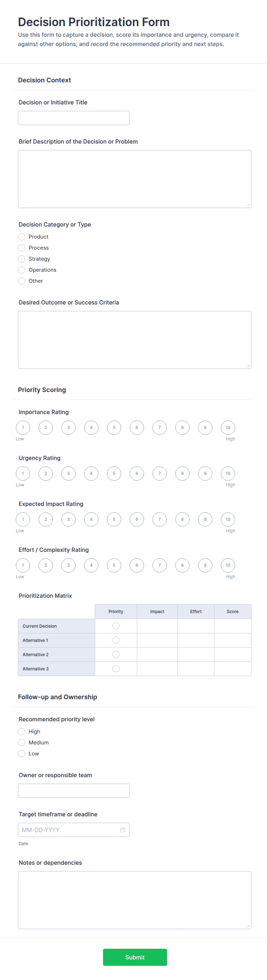Choose Strategy as decision category
Image resolution: width=267 pixels, height=980 pixels.
click(22, 259)
